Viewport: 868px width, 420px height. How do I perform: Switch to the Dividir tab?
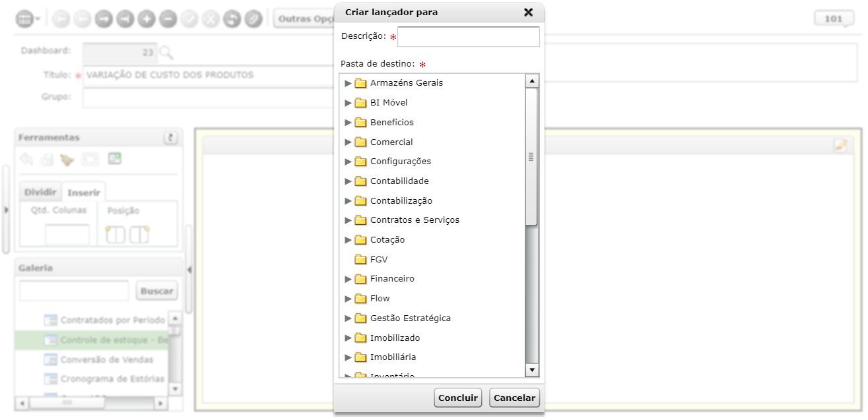point(40,193)
